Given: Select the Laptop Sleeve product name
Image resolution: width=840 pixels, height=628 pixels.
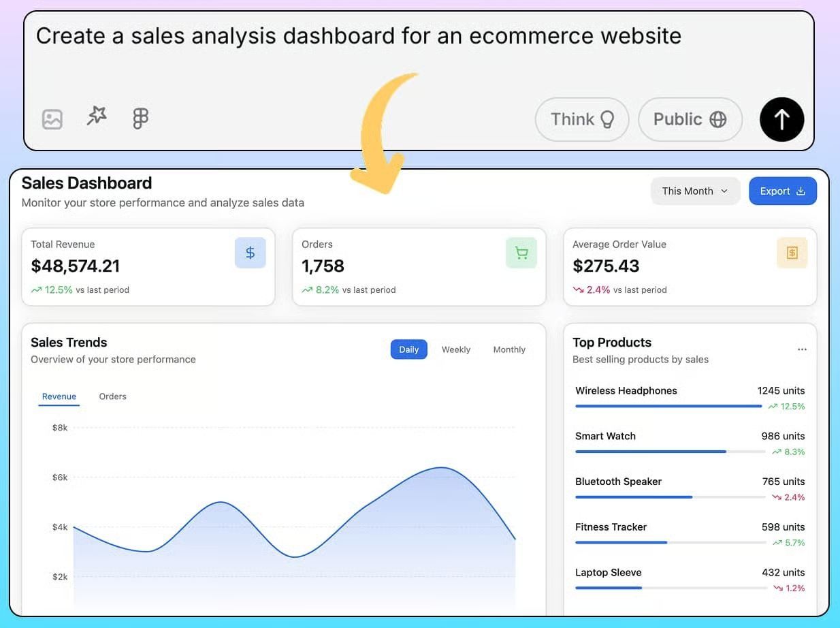Looking at the screenshot, I should pos(609,573).
